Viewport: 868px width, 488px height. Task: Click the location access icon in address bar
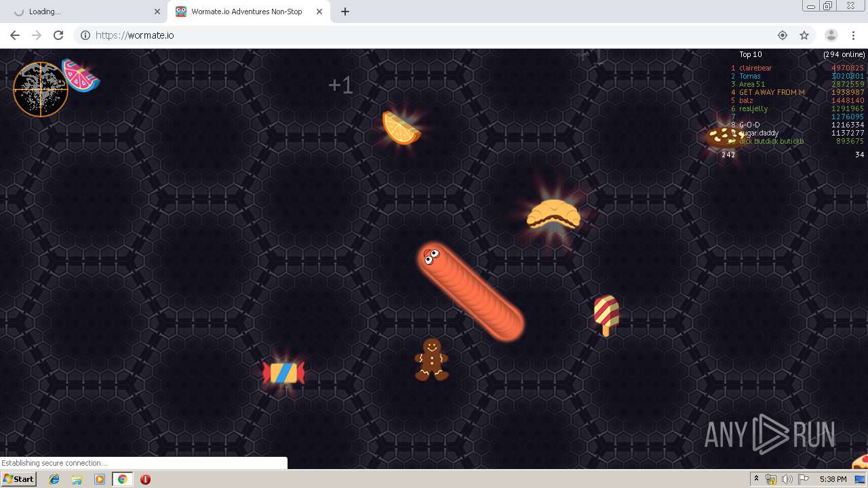coord(783,35)
